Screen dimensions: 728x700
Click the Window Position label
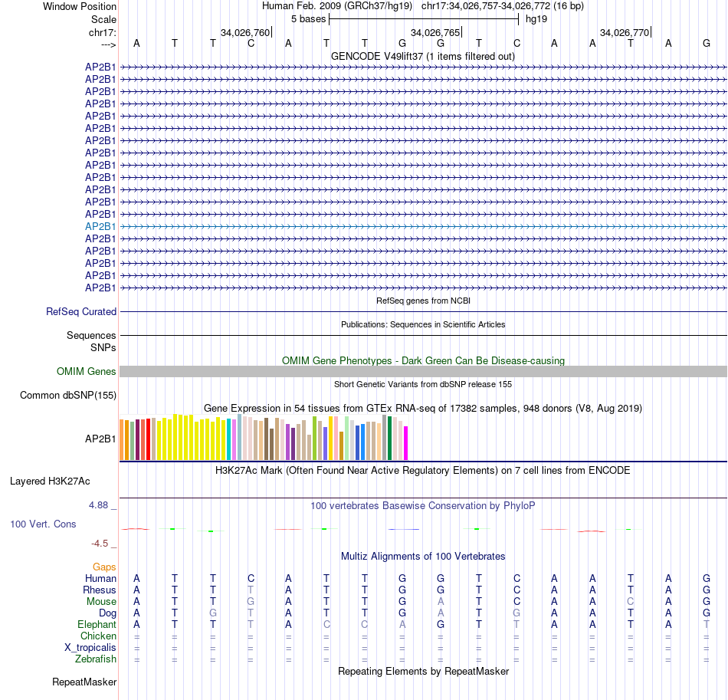[x=80, y=6]
